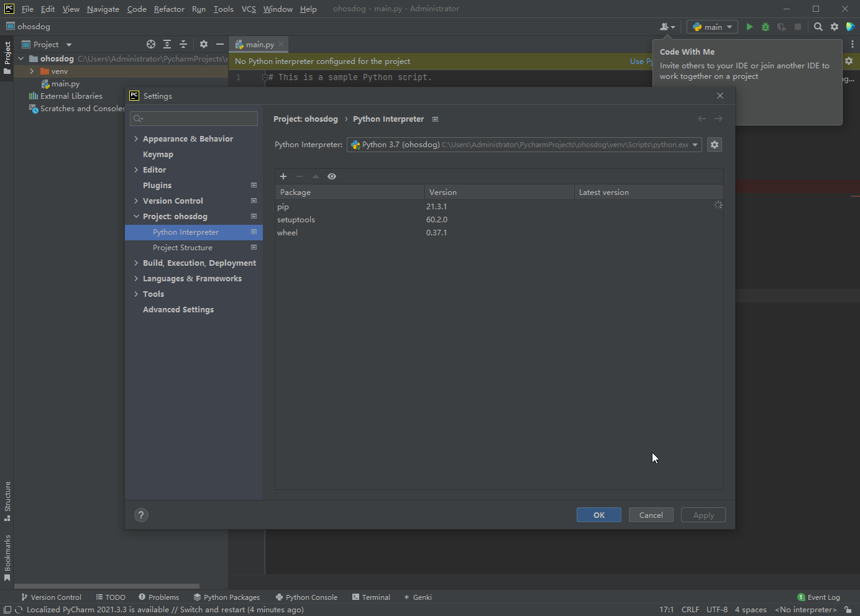Close the main.py editor tab
This screenshot has width=860, height=616.
[x=281, y=44]
